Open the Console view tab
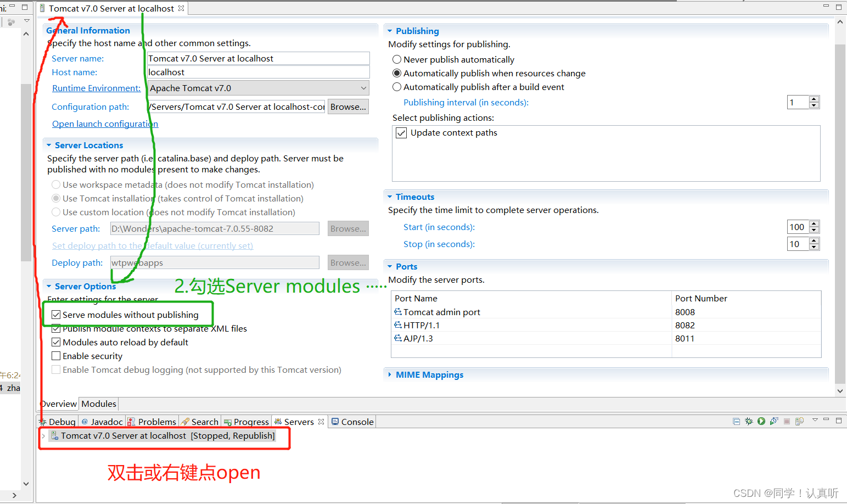847x504 pixels. tap(352, 422)
